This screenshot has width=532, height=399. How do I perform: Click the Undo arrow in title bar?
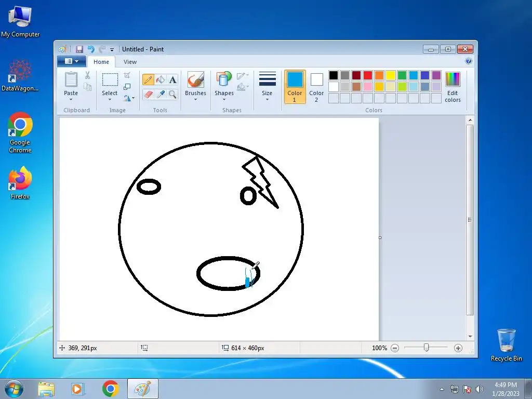click(x=91, y=49)
